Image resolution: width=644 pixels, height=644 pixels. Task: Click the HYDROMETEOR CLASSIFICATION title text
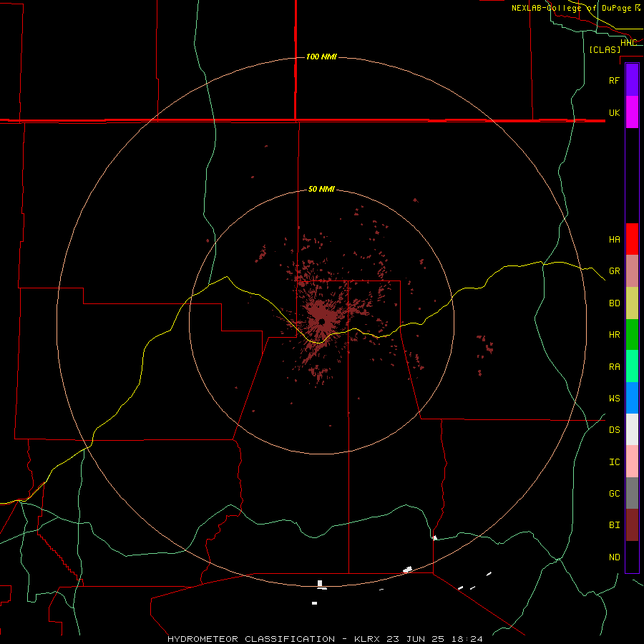(251, 639)
